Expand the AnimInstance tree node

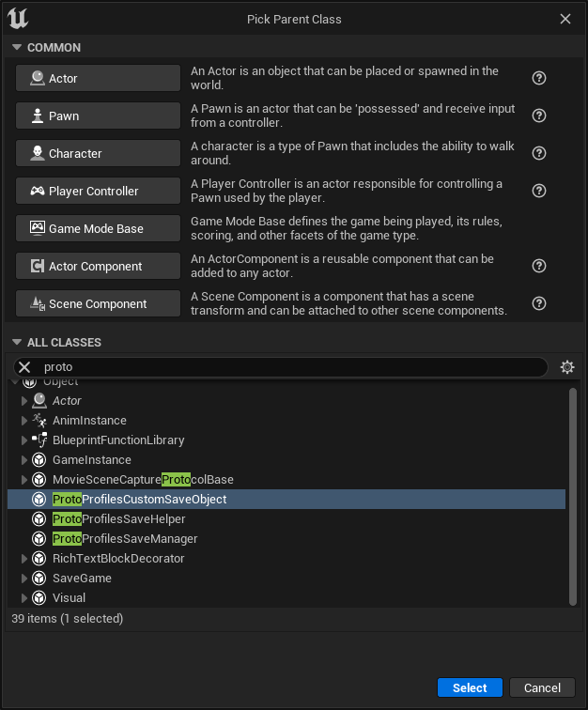point(25,421)
